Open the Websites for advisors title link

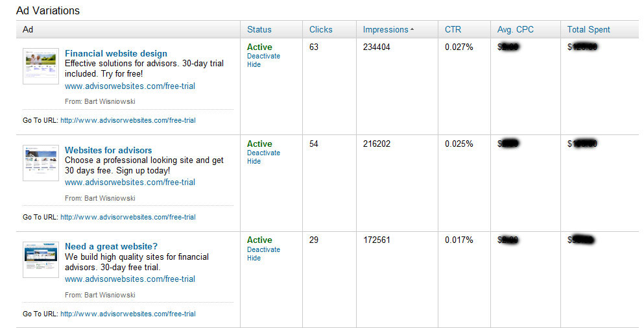tap(108, 150)
